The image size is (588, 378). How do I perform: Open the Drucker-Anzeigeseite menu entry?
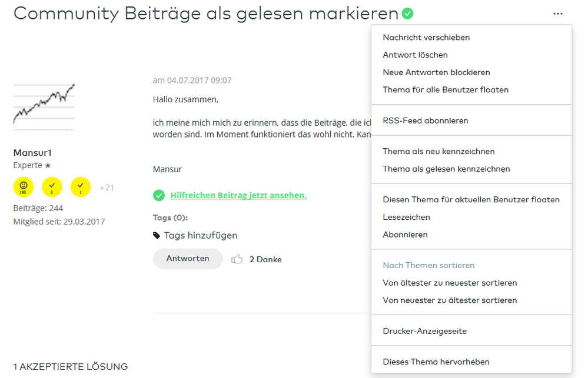click(424, 330)
